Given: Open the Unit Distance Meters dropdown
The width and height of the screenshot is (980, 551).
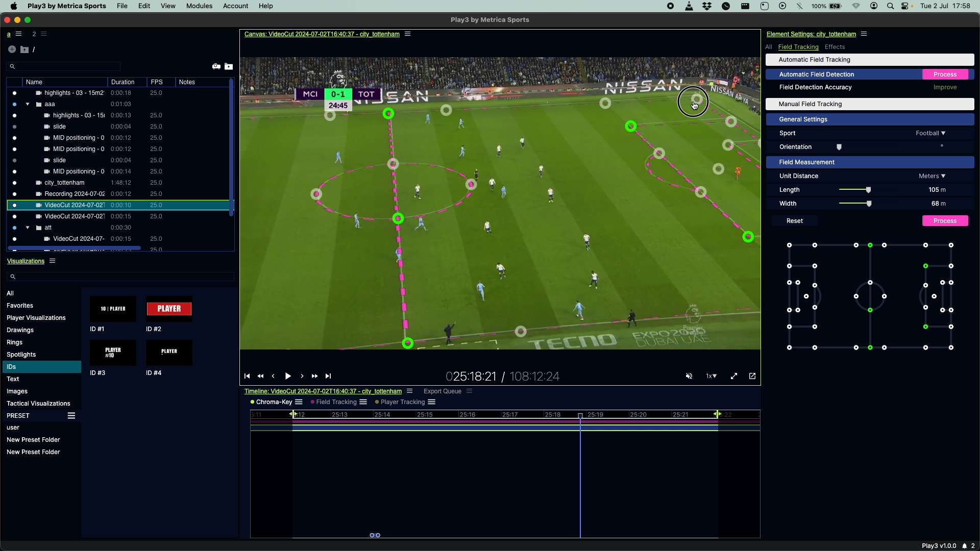Looking at the screenshot, I should pos(932,176).
